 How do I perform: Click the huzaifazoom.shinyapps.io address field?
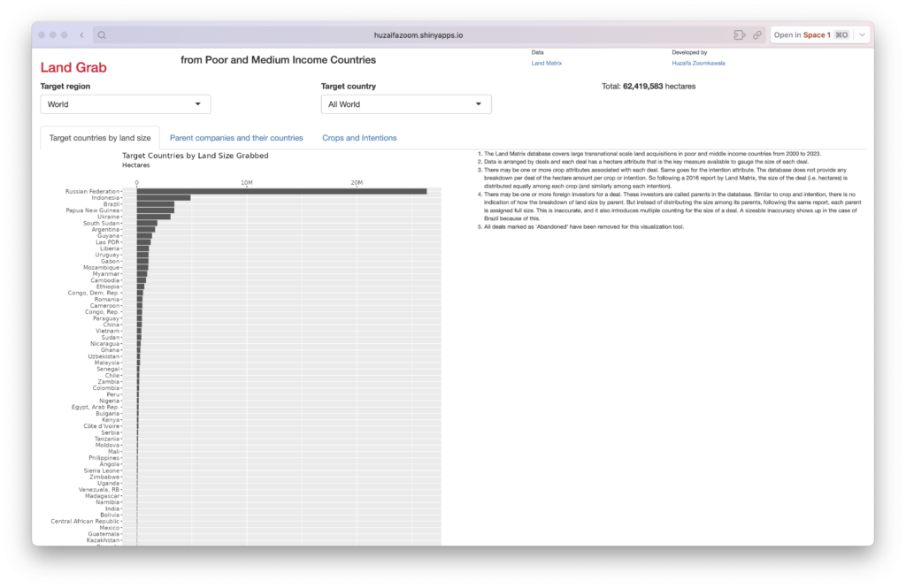tap(418, 35)
